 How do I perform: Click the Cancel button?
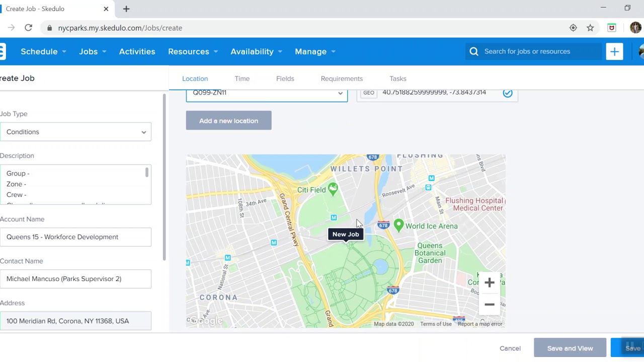coord(510,348)
